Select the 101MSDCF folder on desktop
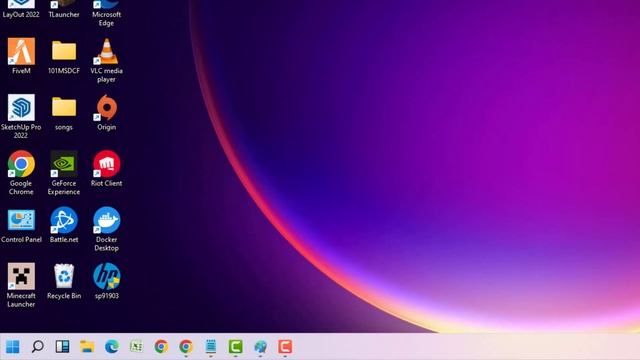The image size is (640, 360). (64, 56)
